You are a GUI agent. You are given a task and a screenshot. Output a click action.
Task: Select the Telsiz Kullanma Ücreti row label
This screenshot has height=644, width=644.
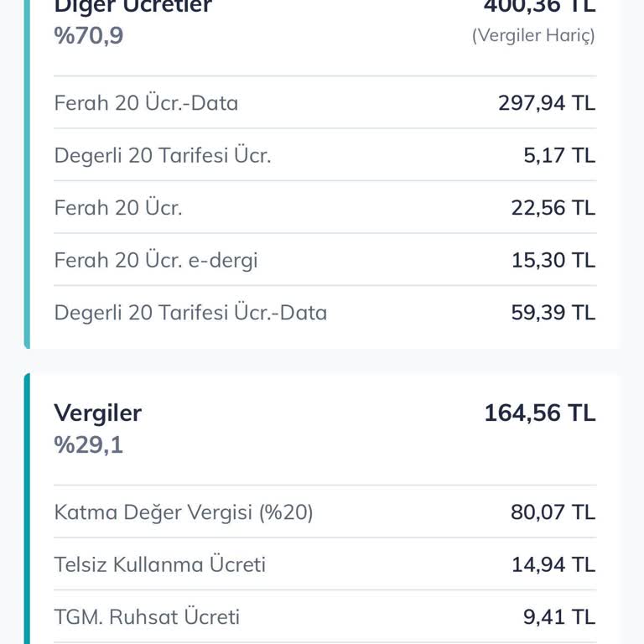pyautogui.click(x=159, y=565)
